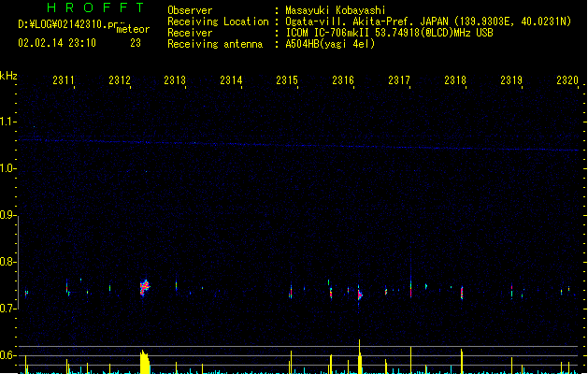Click the 2319 time axis marker
Image resolution: width=588 pixels, height=374 pixels.
click(x=511, y=80)
